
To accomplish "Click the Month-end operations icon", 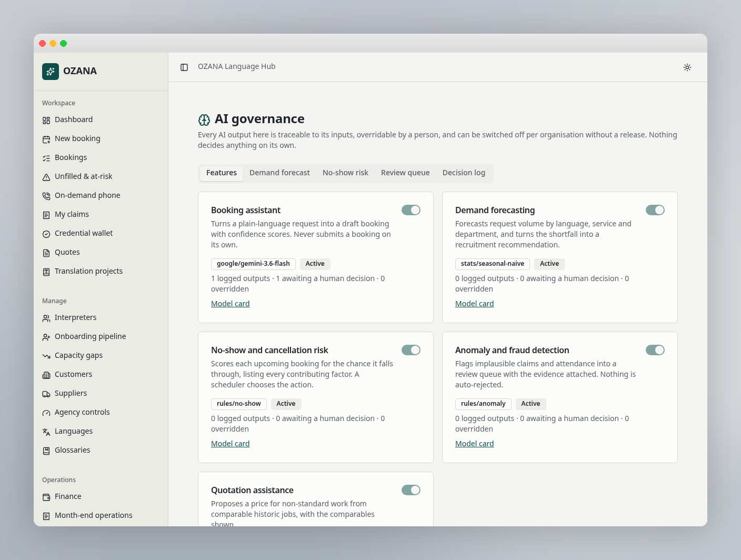I will (46, 516).
